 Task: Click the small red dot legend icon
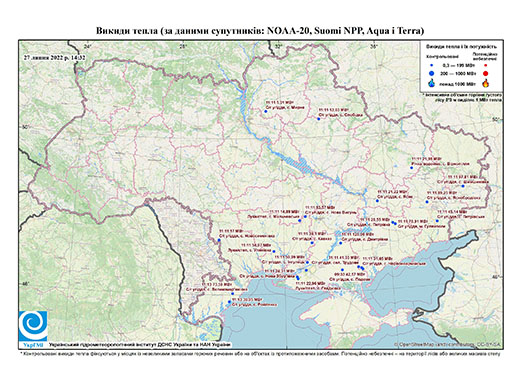tap(486, 66)
